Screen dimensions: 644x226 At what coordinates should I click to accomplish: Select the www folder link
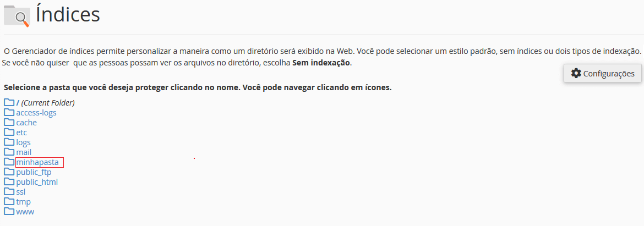[x=25, y=212]
